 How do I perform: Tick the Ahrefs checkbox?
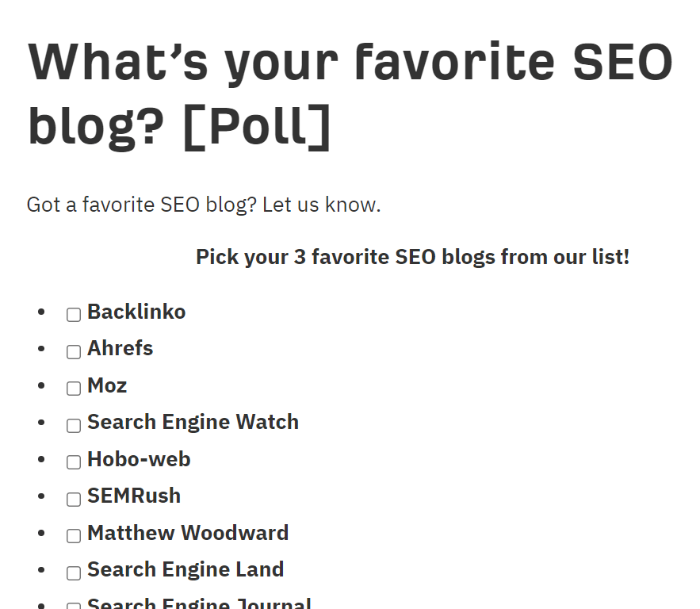tap(74, 352)
